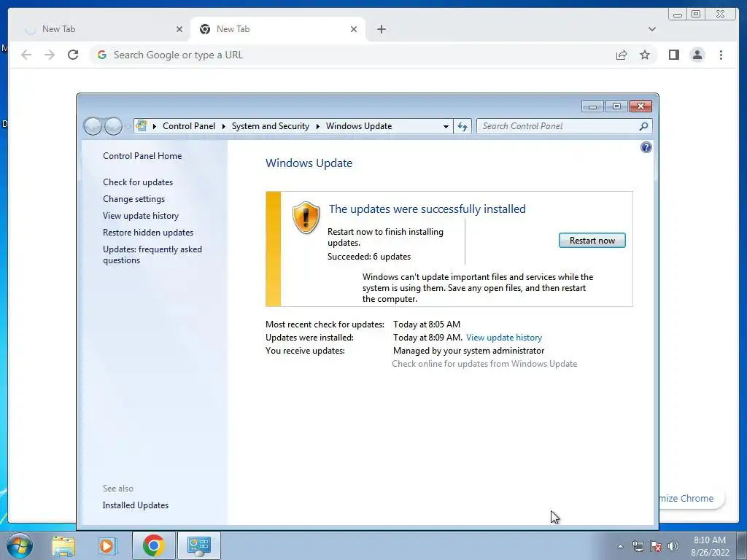Go to Control Panel Home

click(142, 156)
